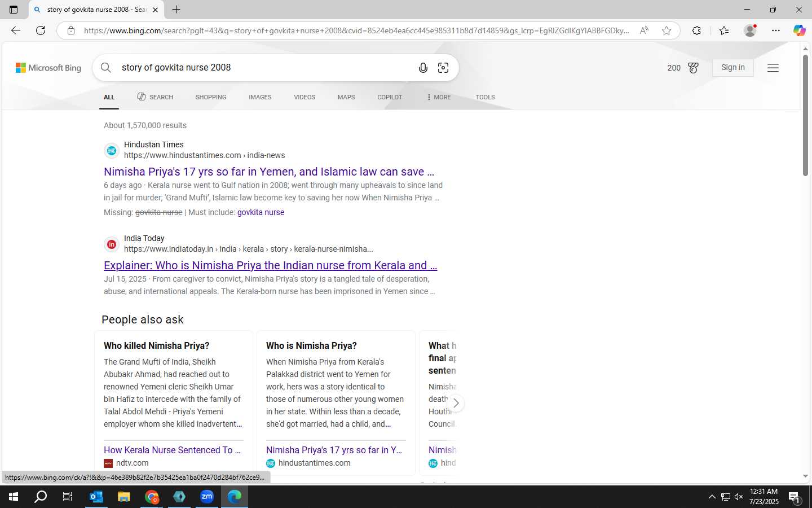The image size is (812, 508).
Task: Open the tab actions menu icon
Action: (x=14, y=10)
